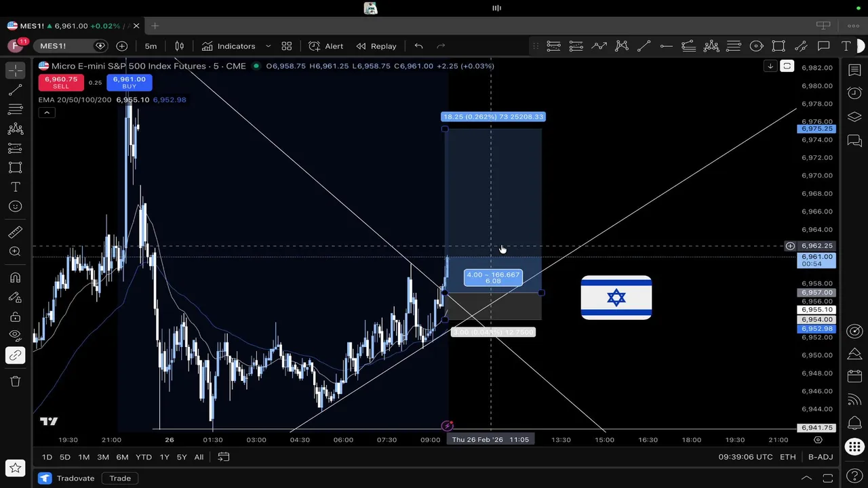Select the YTD time range
Viewport: 868px width, 488px height.
pos(144,457)
